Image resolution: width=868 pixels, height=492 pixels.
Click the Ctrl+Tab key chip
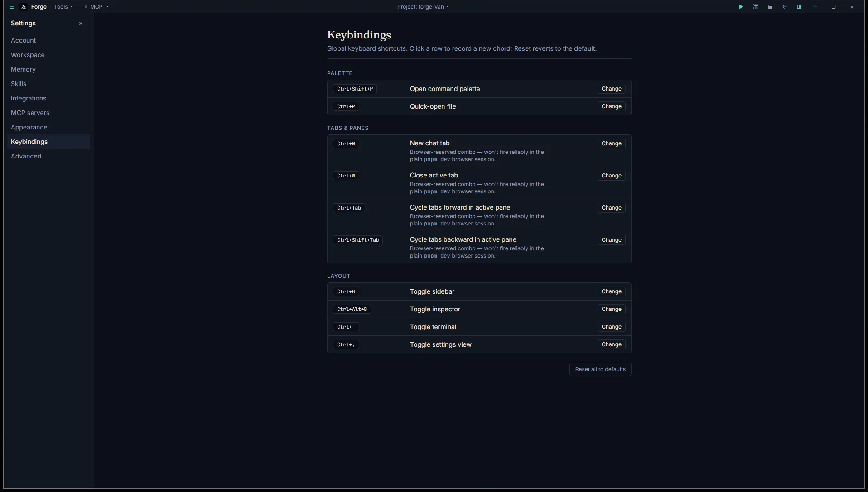click(349, 208)
